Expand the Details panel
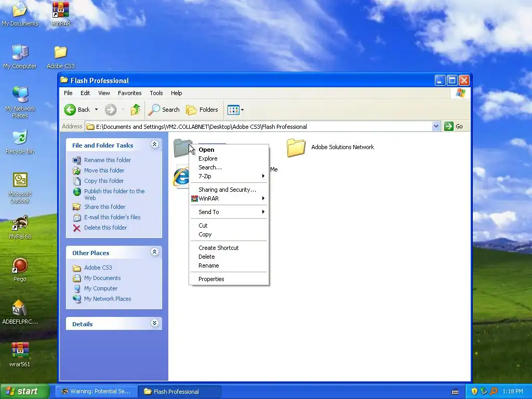 coord(154,323)
